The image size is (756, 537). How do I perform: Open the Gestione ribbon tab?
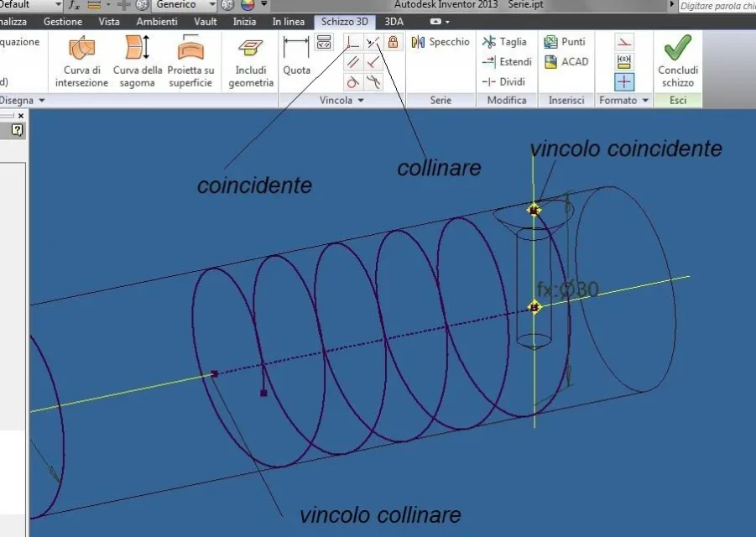(x=63, y=22)
